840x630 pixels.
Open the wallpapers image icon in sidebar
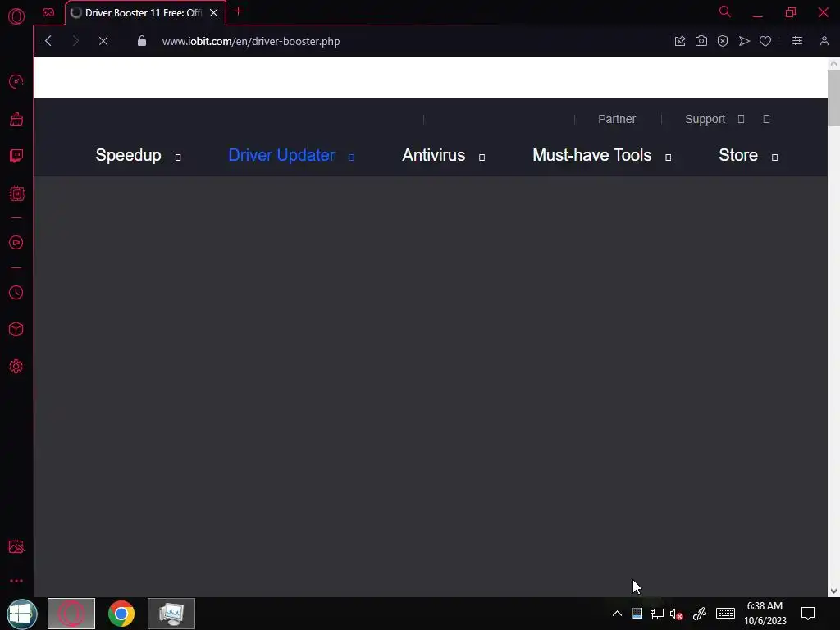tap(16, 546)
